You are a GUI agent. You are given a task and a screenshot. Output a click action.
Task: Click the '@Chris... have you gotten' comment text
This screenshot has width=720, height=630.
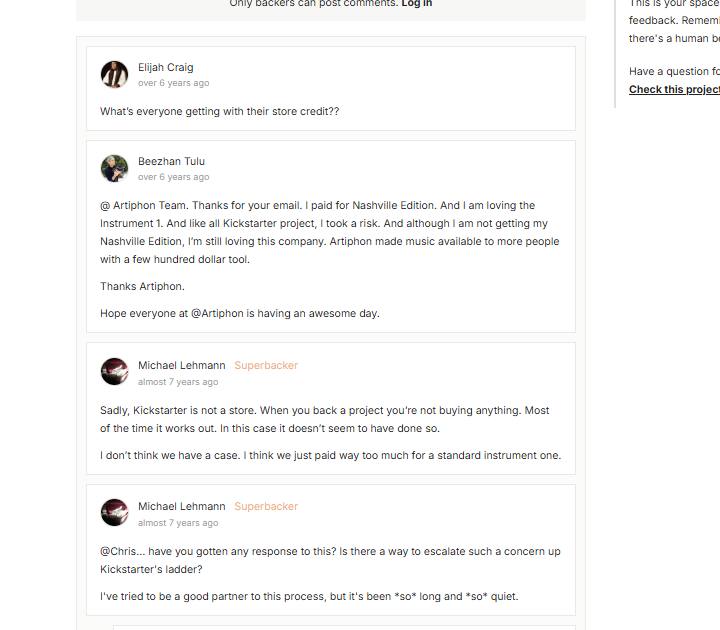[x=330, y=560]
